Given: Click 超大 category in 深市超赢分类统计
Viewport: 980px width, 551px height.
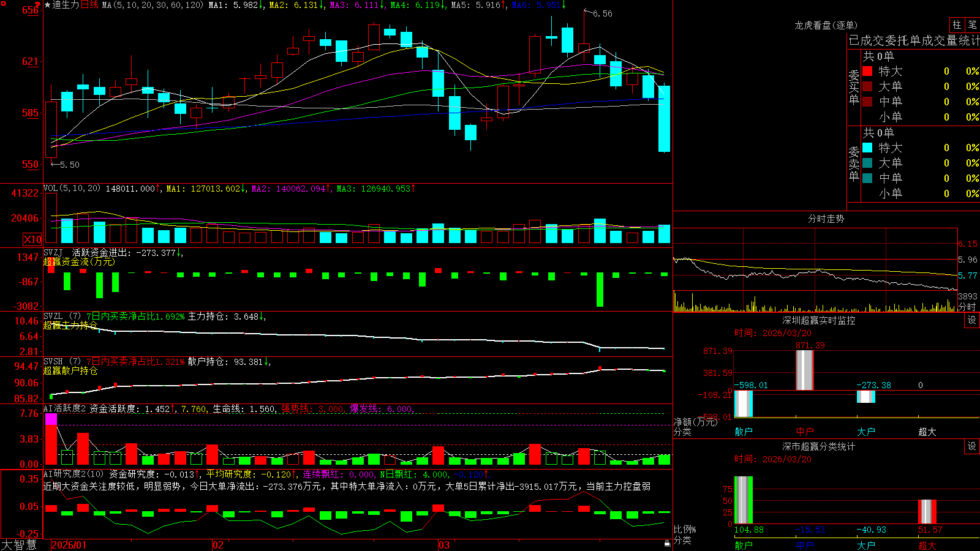Looking at the screenshot, I should [x=927, y=545].
